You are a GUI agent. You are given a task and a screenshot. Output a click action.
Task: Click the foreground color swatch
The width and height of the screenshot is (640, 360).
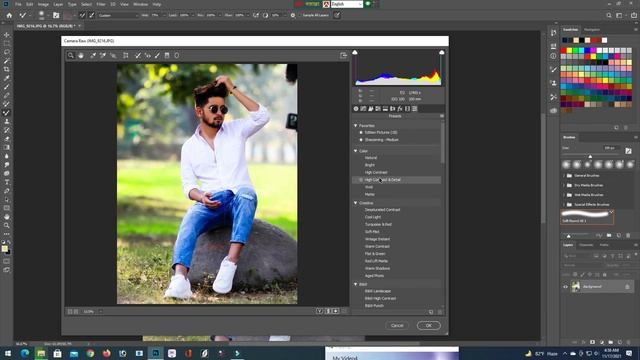click(4, 248)
